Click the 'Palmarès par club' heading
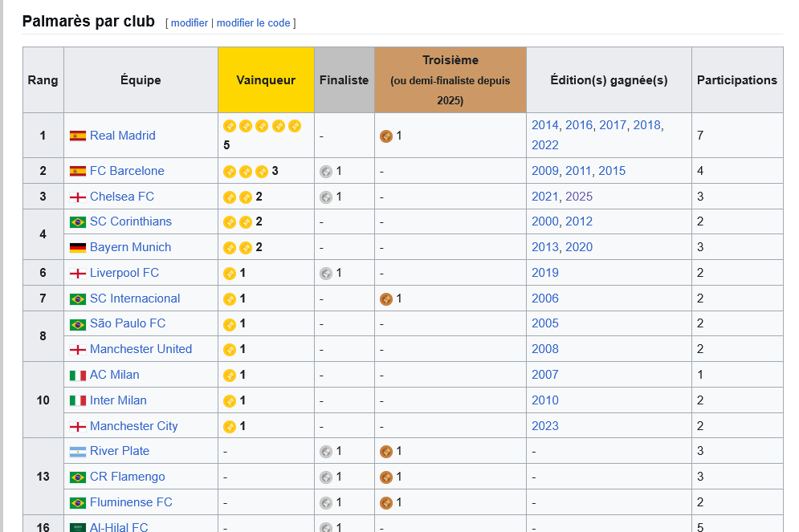 (88, 22)
